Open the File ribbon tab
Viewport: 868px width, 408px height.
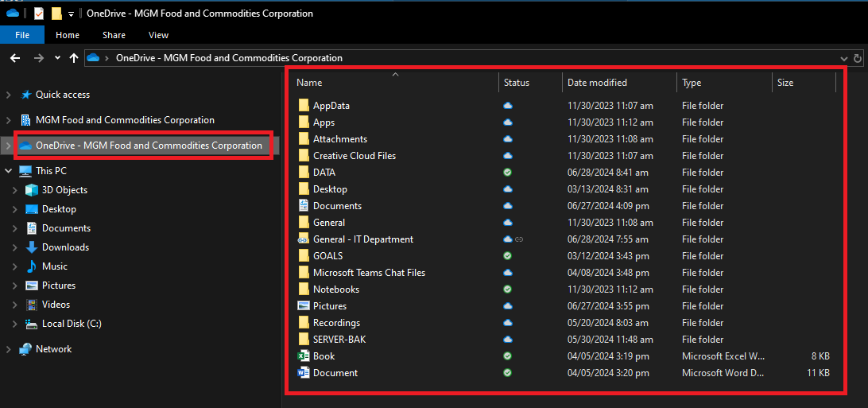coord(22,35)
